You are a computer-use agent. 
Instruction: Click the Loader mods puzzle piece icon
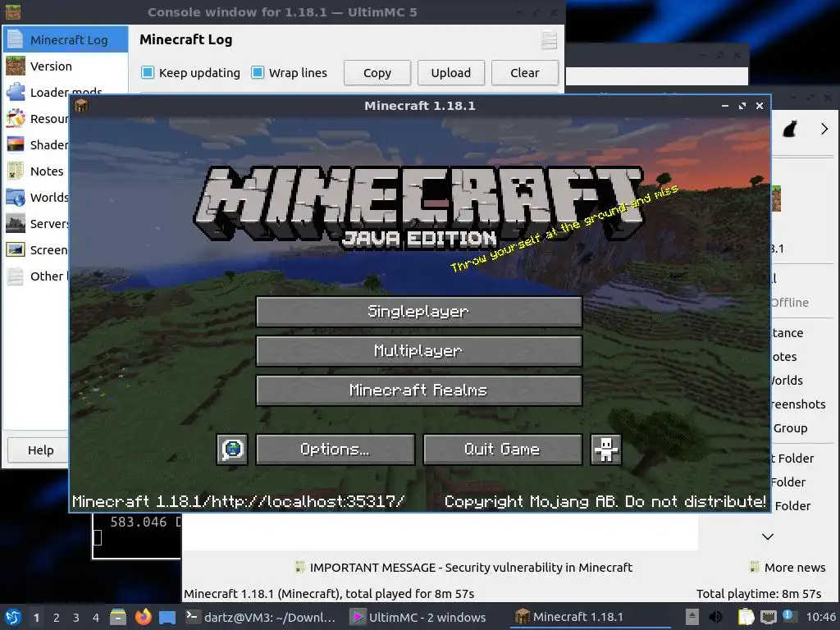click(x=16, y=92)
